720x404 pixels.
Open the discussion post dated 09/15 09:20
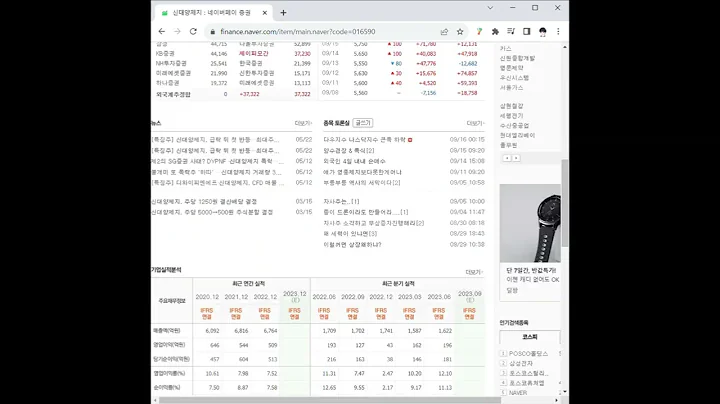[349, 151]
